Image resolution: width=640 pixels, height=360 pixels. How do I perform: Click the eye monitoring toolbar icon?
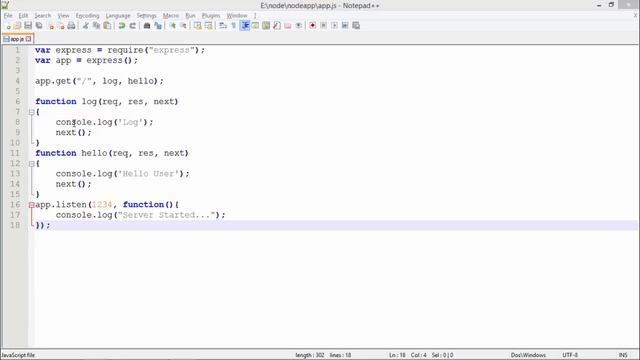point(299,26)
